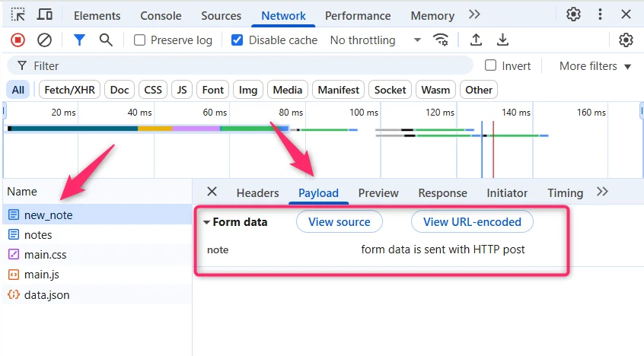This screenshot has height=356, width=644.
Task: Open the No throttling dropdown
Action: click(375, 40)
